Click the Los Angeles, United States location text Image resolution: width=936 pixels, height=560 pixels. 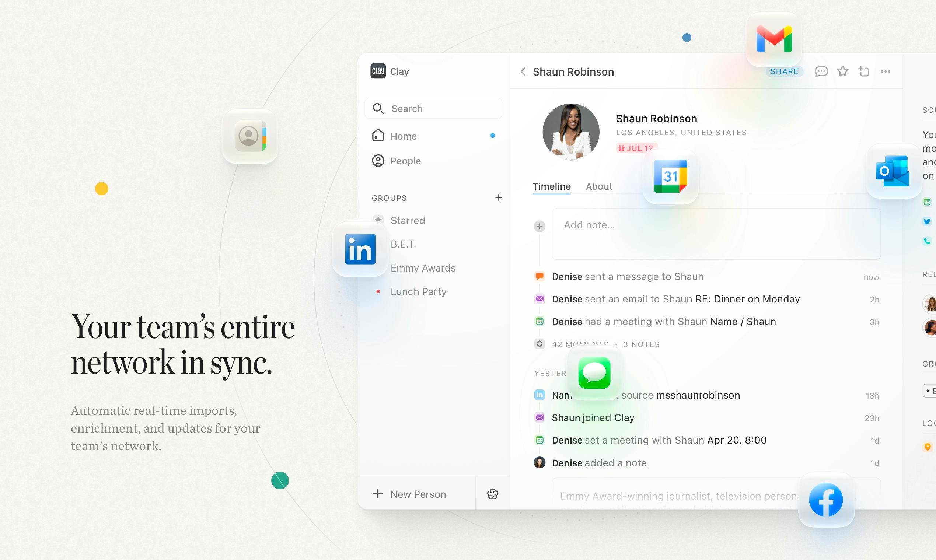point(681,133)
